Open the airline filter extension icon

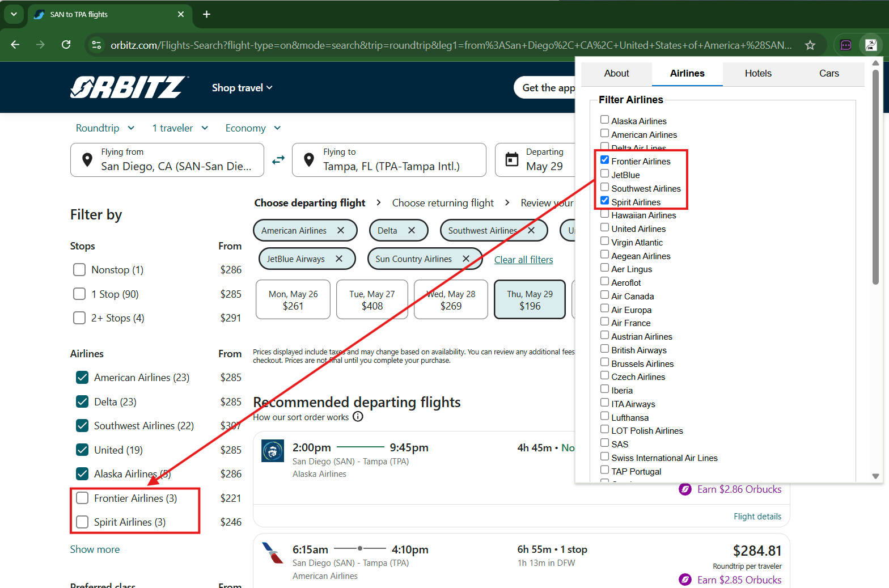[871, 45]
